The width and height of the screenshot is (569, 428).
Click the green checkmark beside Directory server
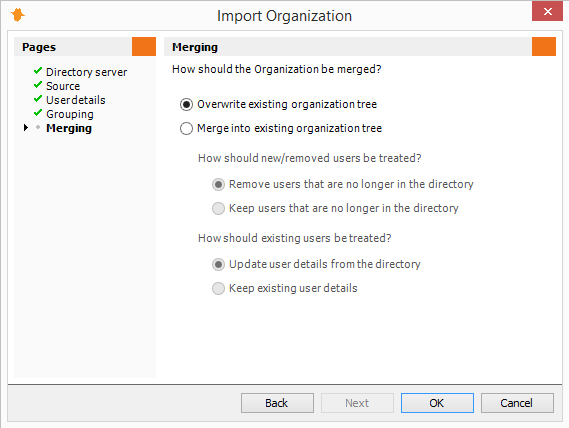coord(38,71)
